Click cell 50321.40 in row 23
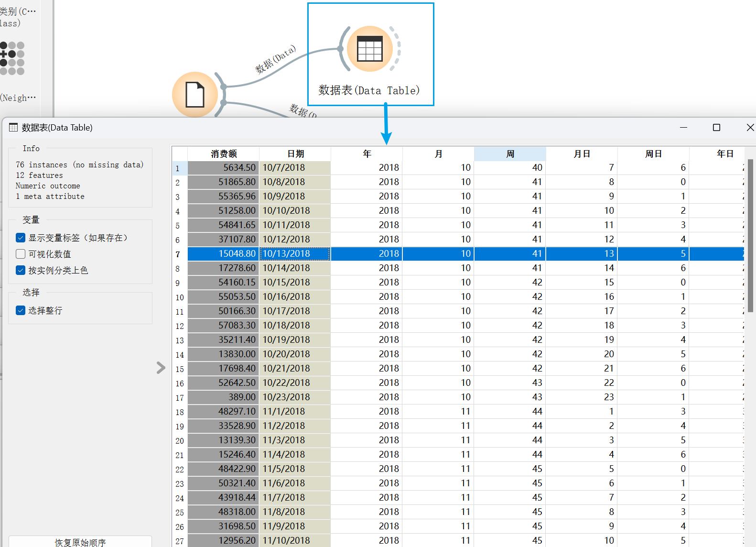The height and width of the screenshot is (547, 756). coord(224,483)
